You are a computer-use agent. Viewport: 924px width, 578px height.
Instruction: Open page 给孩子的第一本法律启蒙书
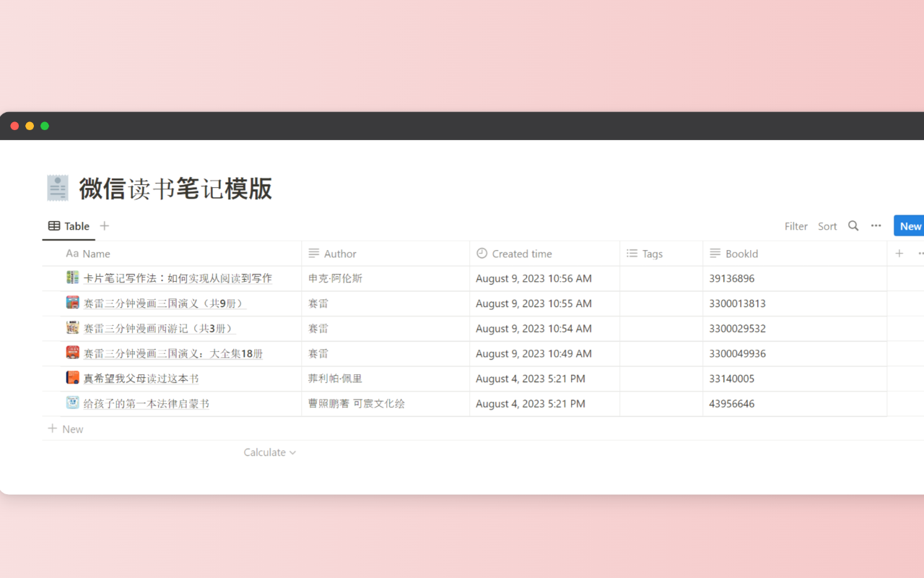[x=147, y=403]
